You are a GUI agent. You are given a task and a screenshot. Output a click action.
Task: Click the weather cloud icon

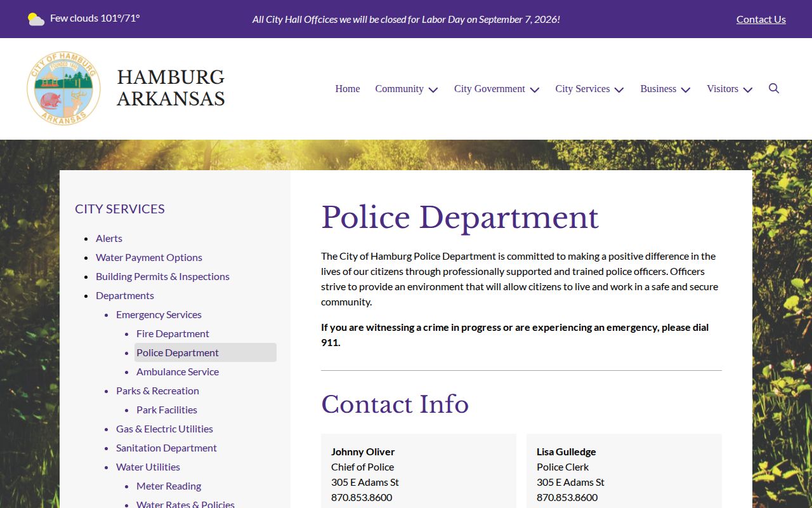pos(36,19)
